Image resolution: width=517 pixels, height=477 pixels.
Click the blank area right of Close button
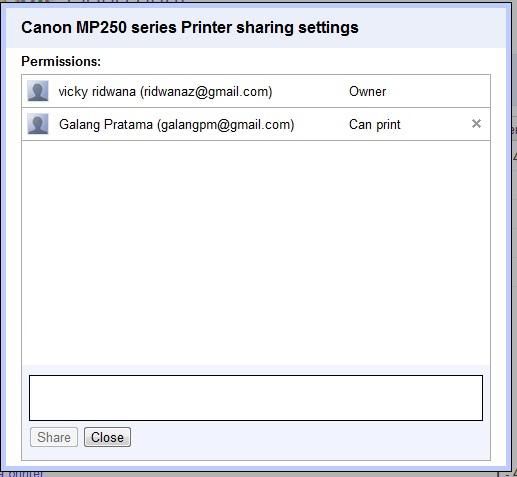[x=307, y=437]
